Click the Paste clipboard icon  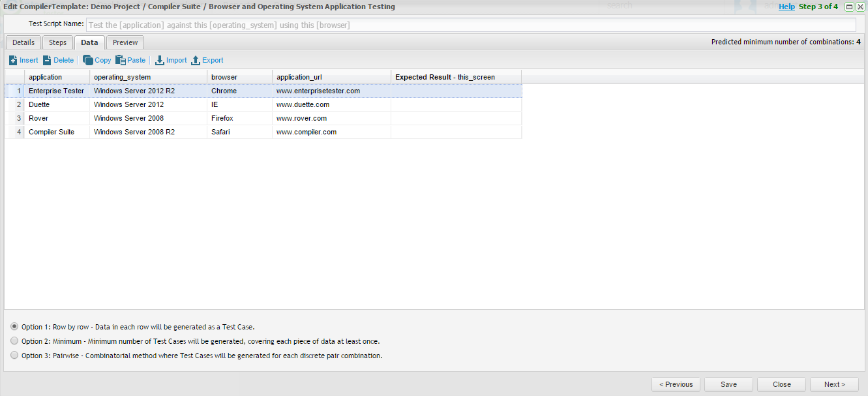pyautogui.click(x=121, y=60)
